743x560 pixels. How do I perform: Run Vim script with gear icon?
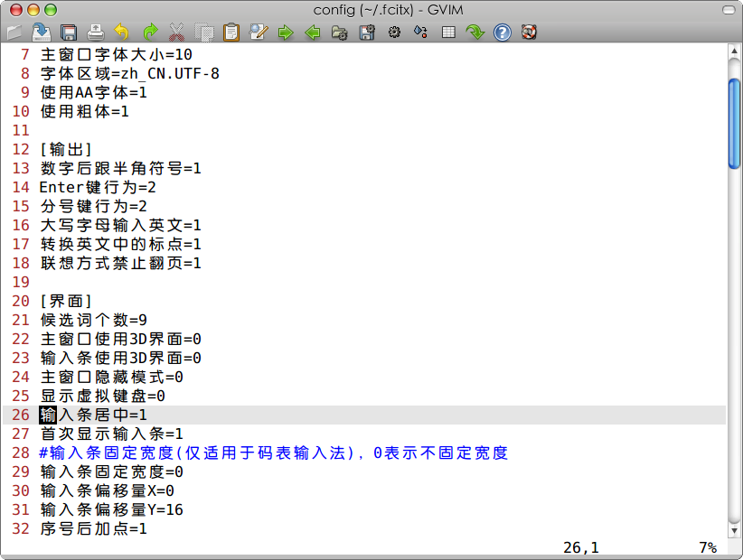394,33
